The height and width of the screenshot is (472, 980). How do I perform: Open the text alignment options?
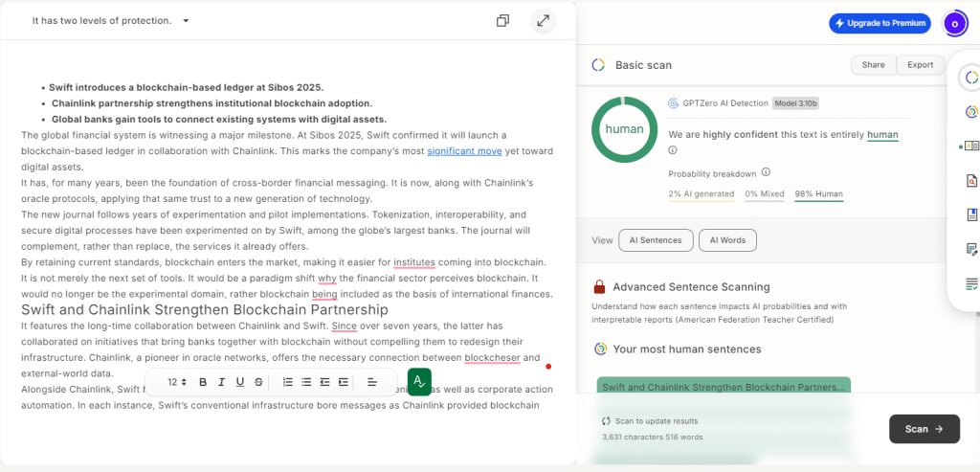(x=372, y=382)
